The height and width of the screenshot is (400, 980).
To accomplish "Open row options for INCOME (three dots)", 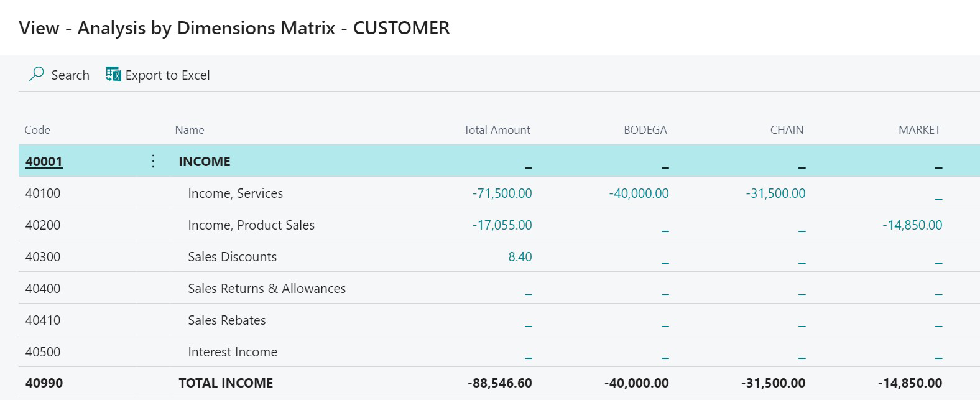I will pyautogui.click(x=153, y=161).
